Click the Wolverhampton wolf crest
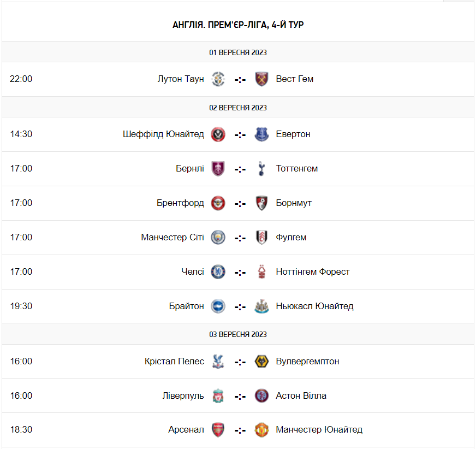The height and width of the screenshot is (449, 476). pyautogui.click(x=261, y=361)
